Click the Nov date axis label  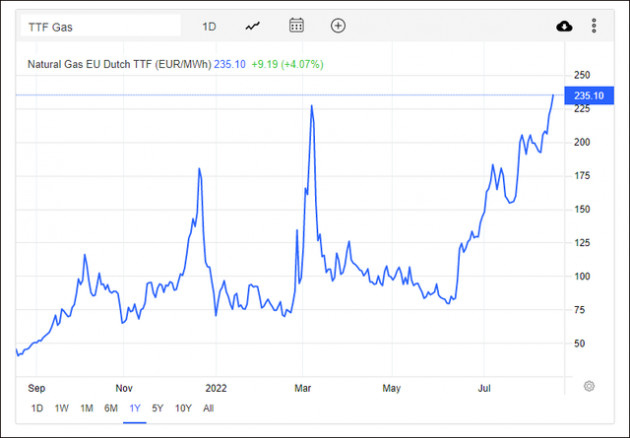(124, 388)
